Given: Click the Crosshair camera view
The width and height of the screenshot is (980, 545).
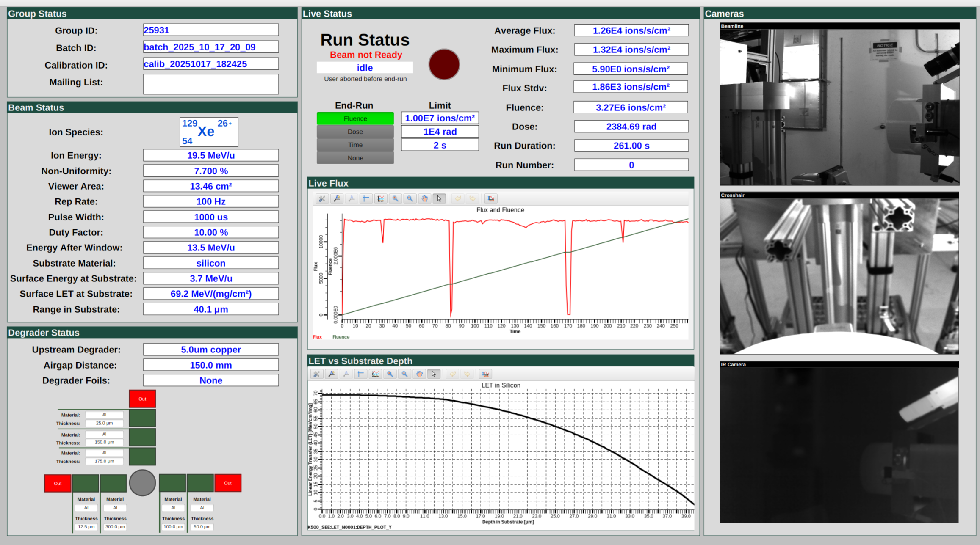Looking at the screenshot, I should click(x=839, y=274).
